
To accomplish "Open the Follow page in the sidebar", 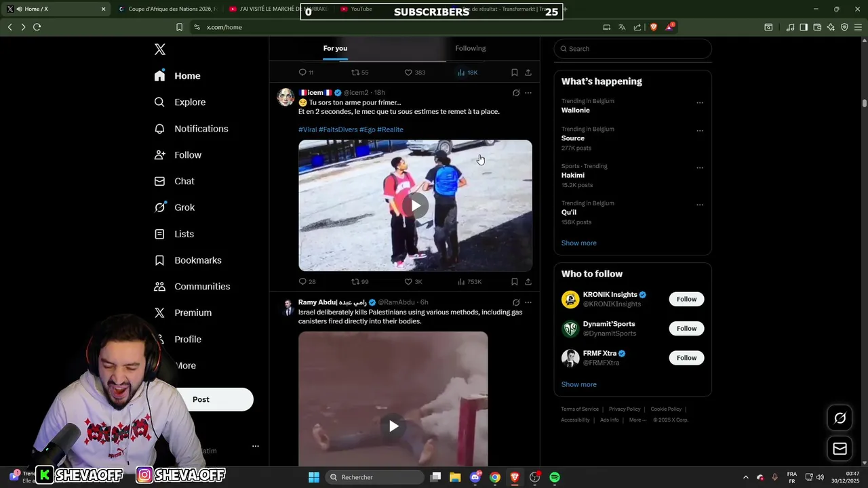I will [x=178, y=155].
